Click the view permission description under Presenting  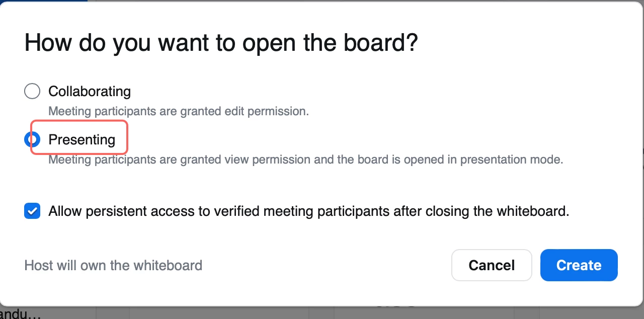pyautogui.click(x=305, y=160)
